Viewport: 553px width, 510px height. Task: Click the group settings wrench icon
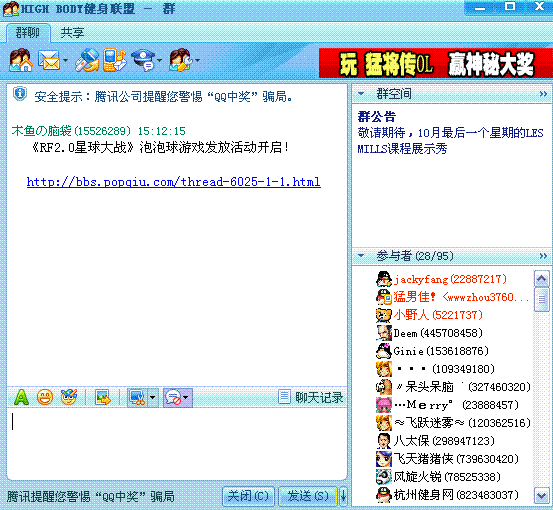point(181,60)
